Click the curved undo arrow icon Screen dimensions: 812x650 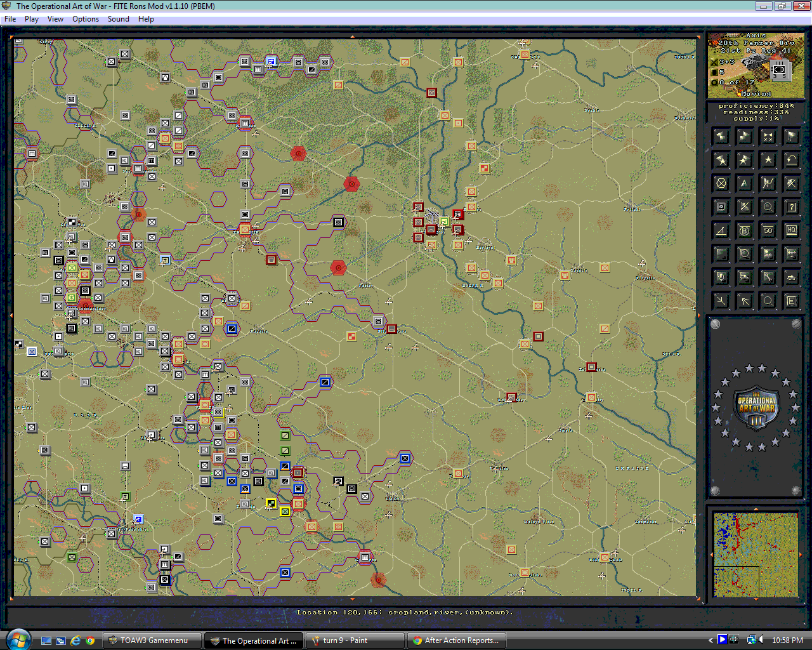pyautogui.click(x=792, y=159)
